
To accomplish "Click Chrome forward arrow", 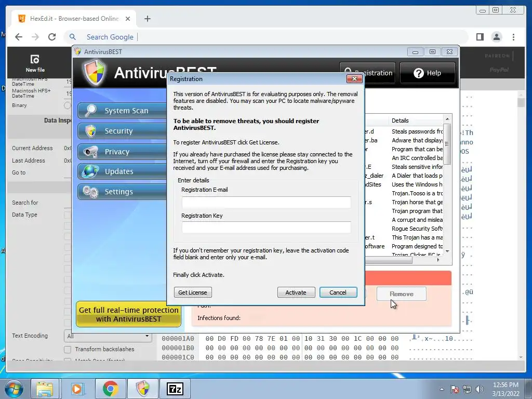I will (35, 37).
